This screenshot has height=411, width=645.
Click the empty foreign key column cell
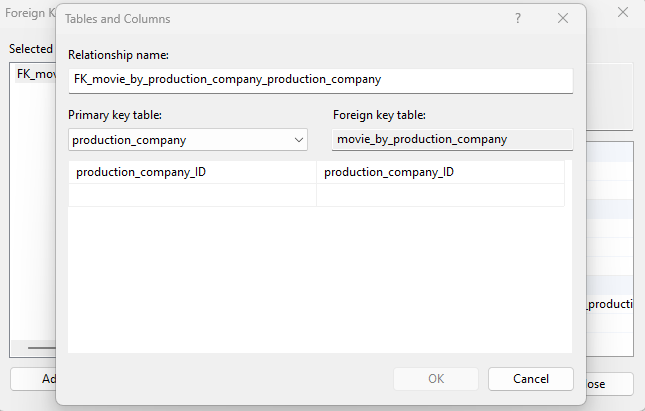coord(440,195)
